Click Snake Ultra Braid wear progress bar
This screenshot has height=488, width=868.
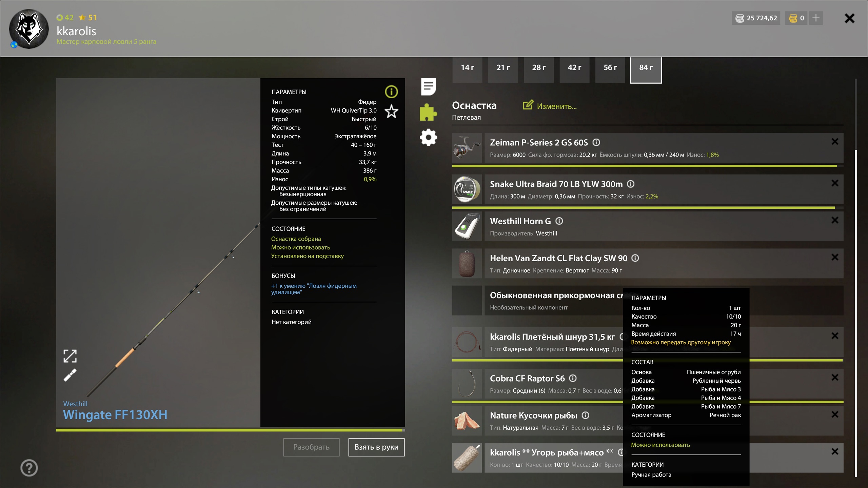(647, 207)
